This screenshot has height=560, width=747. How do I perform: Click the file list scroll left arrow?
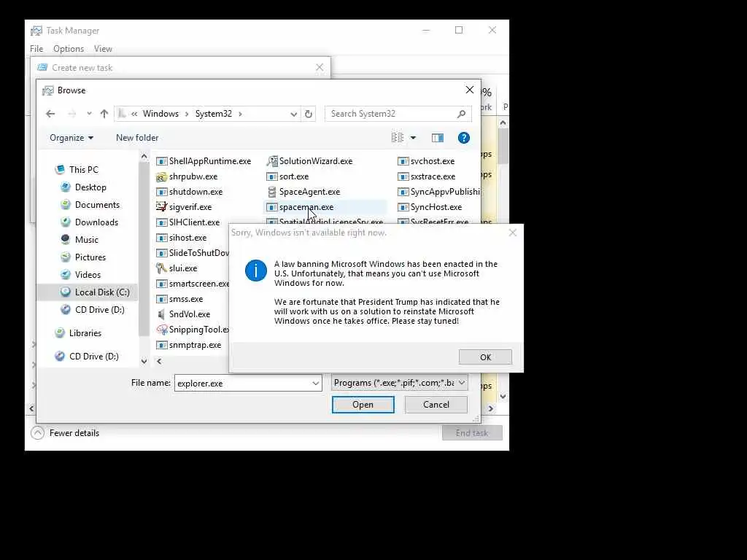[159, 362]
